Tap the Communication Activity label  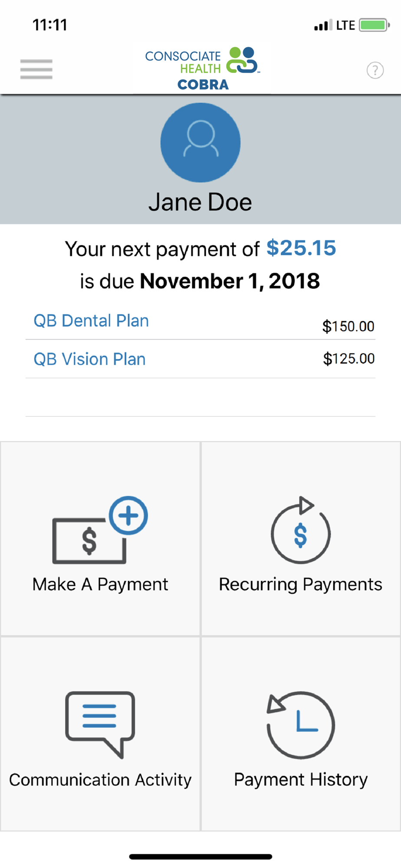click(100, 780)
